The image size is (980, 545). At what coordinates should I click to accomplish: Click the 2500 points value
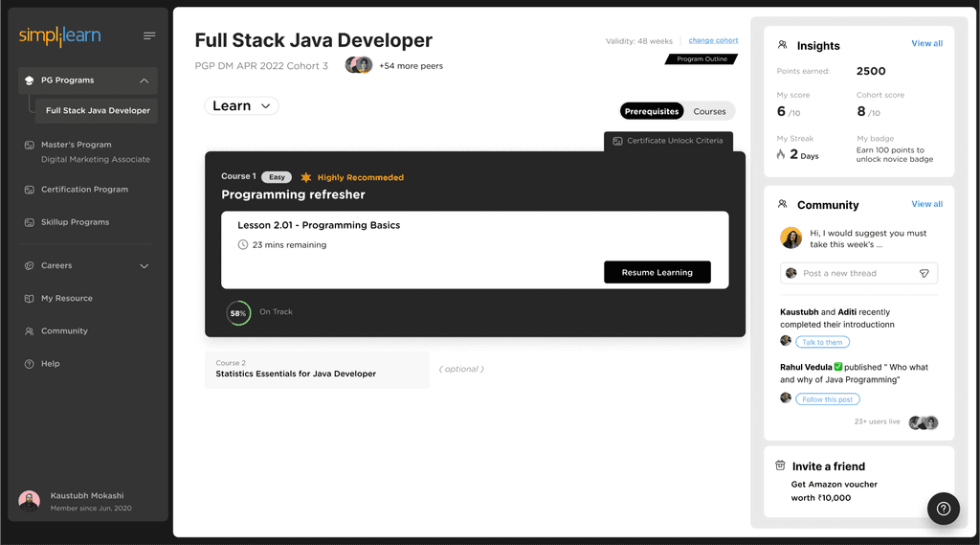(x=871, y=71)
